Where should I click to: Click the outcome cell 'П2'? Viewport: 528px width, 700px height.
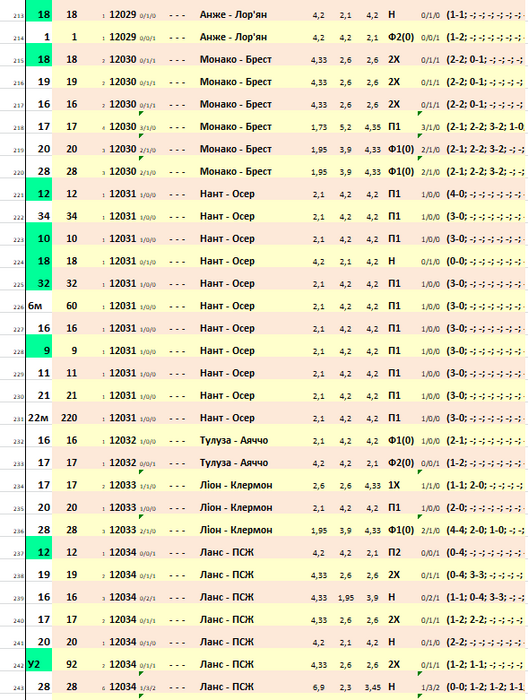[395, 553]
